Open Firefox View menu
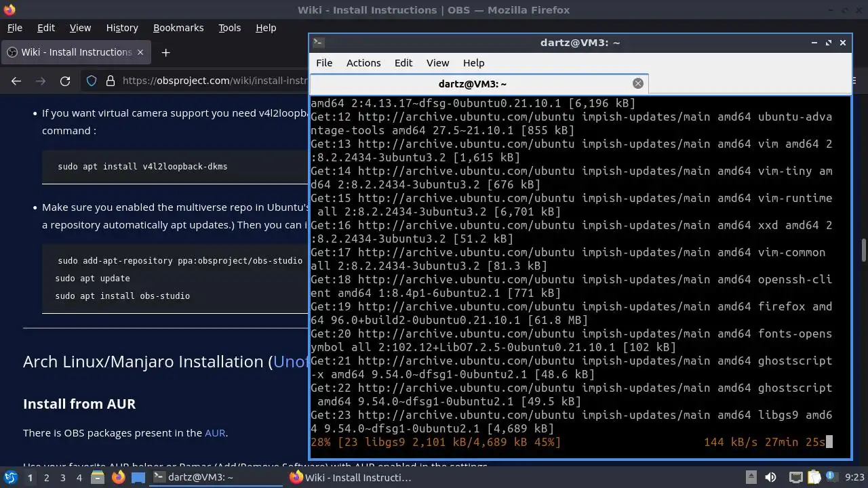Screen dimensions: 868x488 (x=80, y=28)
